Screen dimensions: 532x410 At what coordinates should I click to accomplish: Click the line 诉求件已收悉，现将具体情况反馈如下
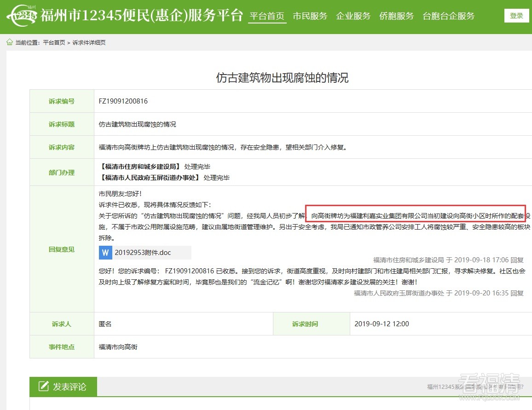155,205
